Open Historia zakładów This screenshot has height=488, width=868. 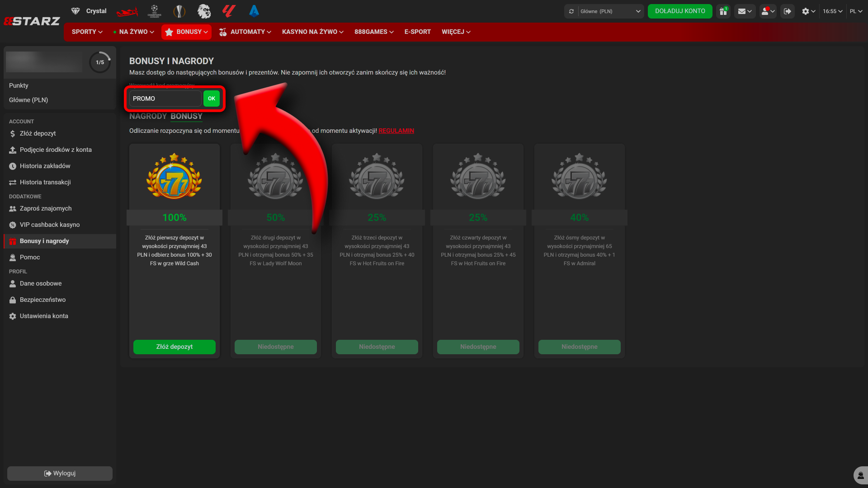click(x=60, y=166)
